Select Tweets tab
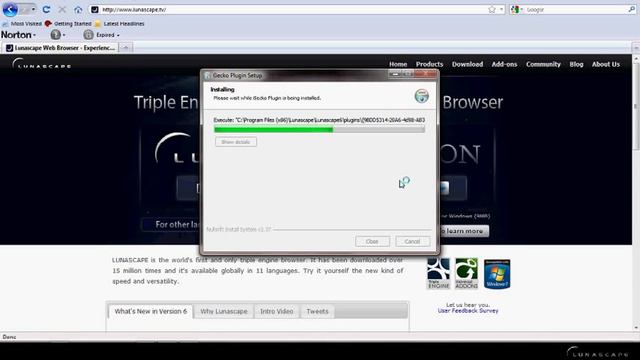640x360 pixels. tap(317, 311)
